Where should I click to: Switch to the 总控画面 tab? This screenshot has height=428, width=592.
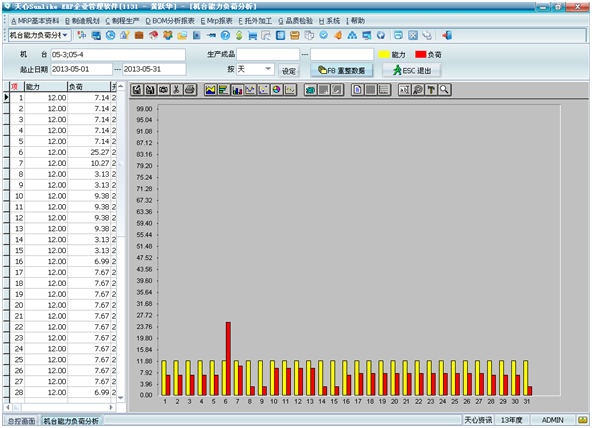[x=22, y=420]
